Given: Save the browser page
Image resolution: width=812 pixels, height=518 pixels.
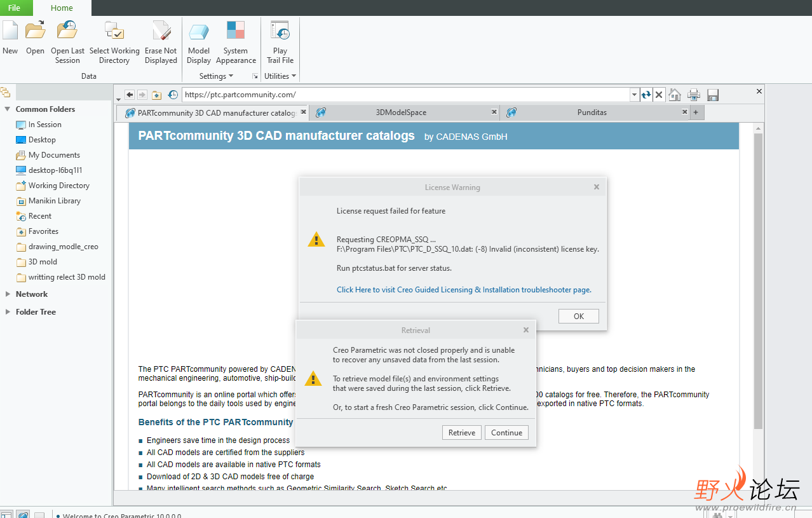Looking at the screenshot, I should (x=713, y=95).
